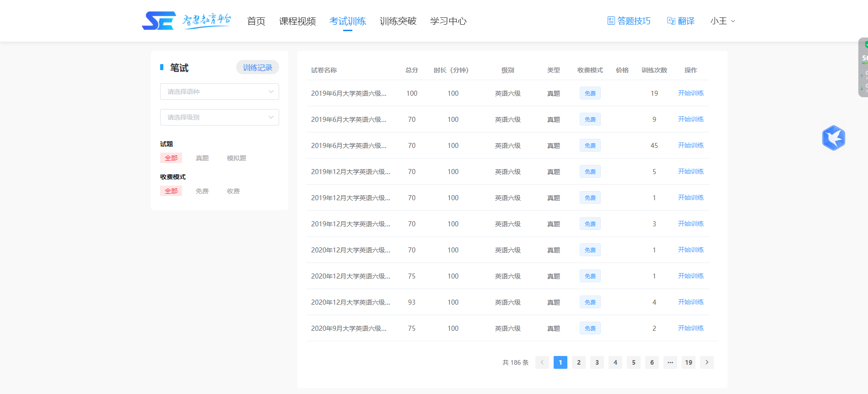Go to page 5 of results
Viewport: 868px width, 394px height.
tap(634, 362)
